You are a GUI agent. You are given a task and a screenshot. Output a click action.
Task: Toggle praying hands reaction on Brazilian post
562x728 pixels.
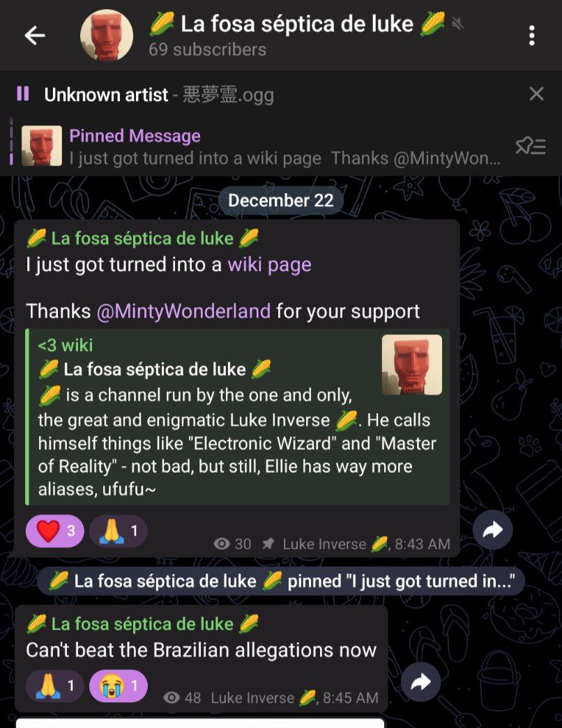click(55, 686)
